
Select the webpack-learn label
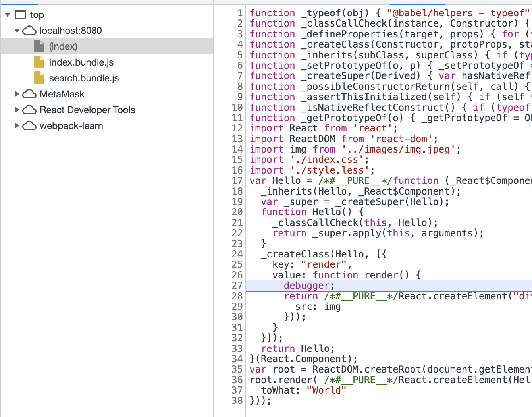tap(71, 126)
